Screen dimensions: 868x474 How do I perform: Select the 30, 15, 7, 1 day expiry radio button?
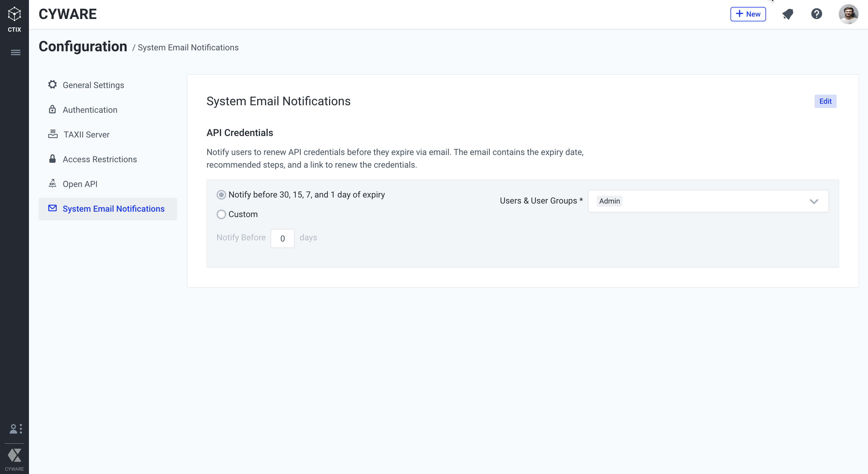[x=221, y=195]
